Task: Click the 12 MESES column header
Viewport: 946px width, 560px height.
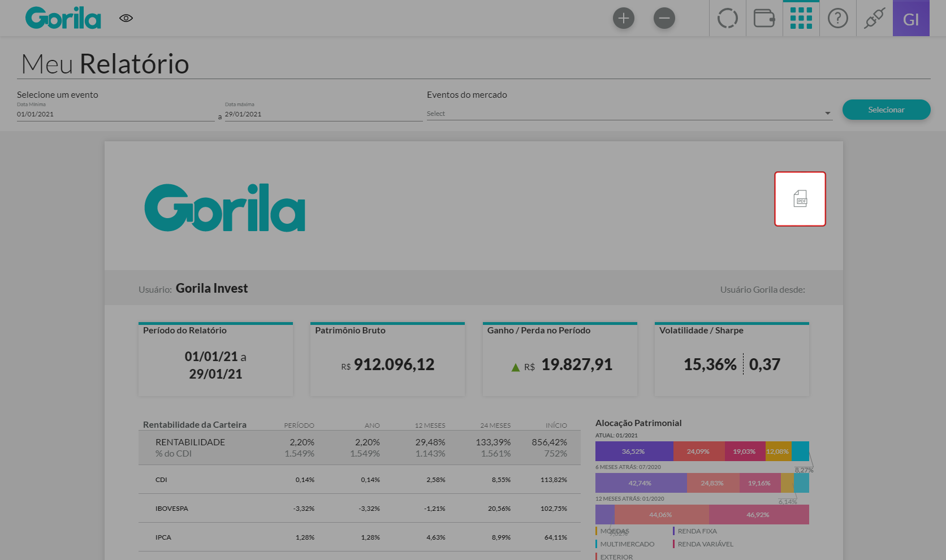Action: coord(430,426)
